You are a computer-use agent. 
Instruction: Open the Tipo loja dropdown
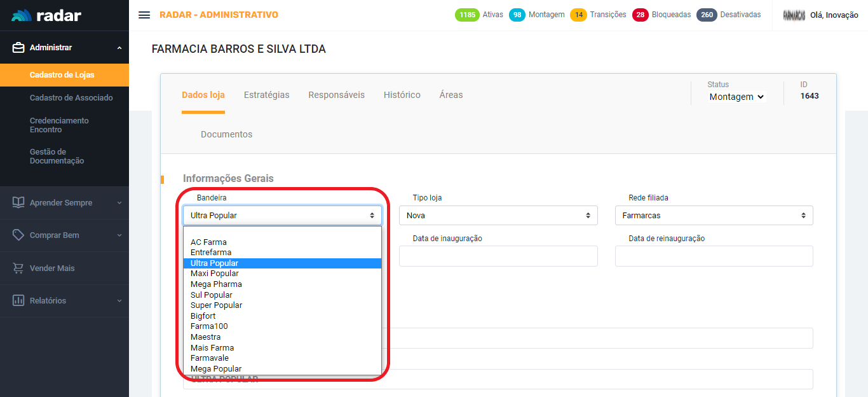[498, 216]
